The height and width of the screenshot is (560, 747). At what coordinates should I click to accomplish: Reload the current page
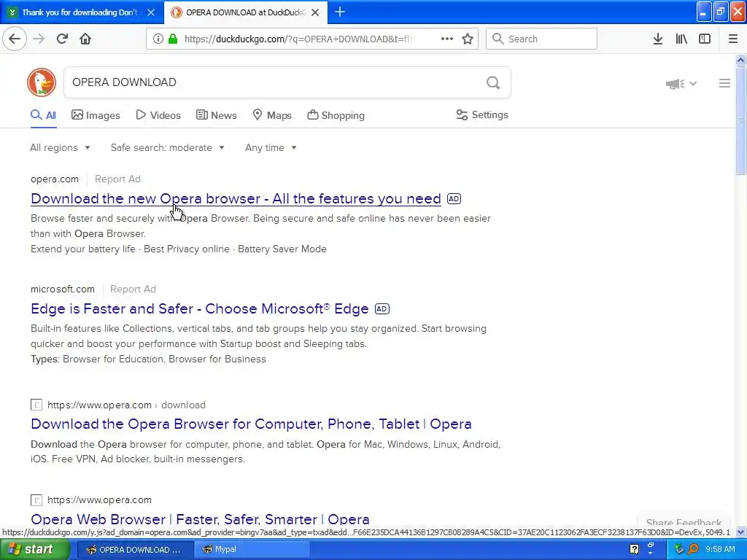click(x=62, y=39)
